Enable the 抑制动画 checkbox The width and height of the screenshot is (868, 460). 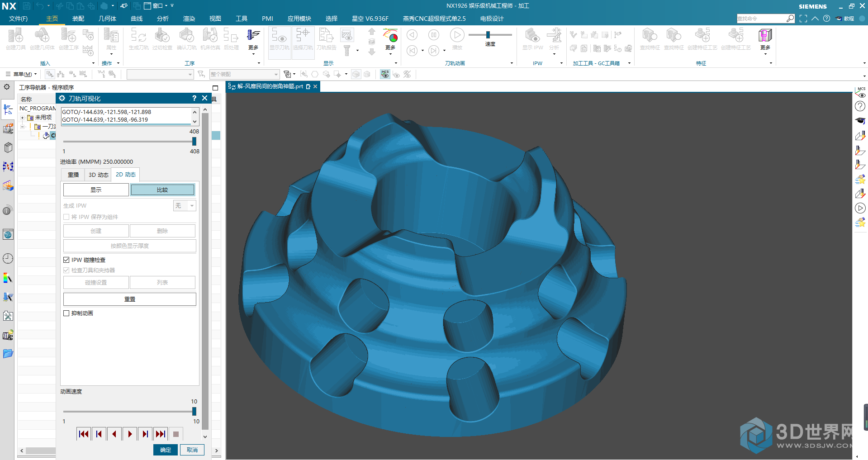click(66, 313)
